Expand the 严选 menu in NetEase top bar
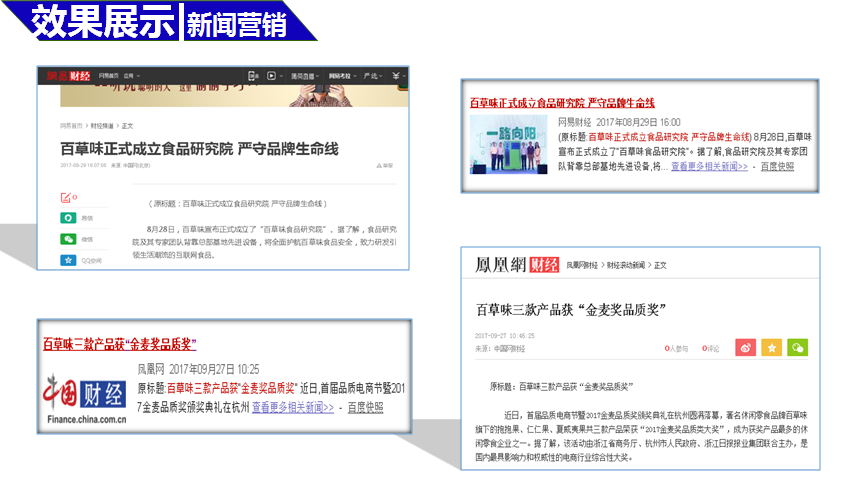This screenshot has width=852, height=480. pos(373,76)
